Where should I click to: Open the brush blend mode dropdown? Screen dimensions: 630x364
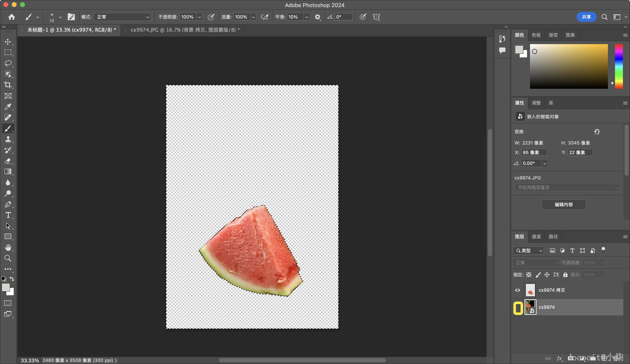(122, 17)
